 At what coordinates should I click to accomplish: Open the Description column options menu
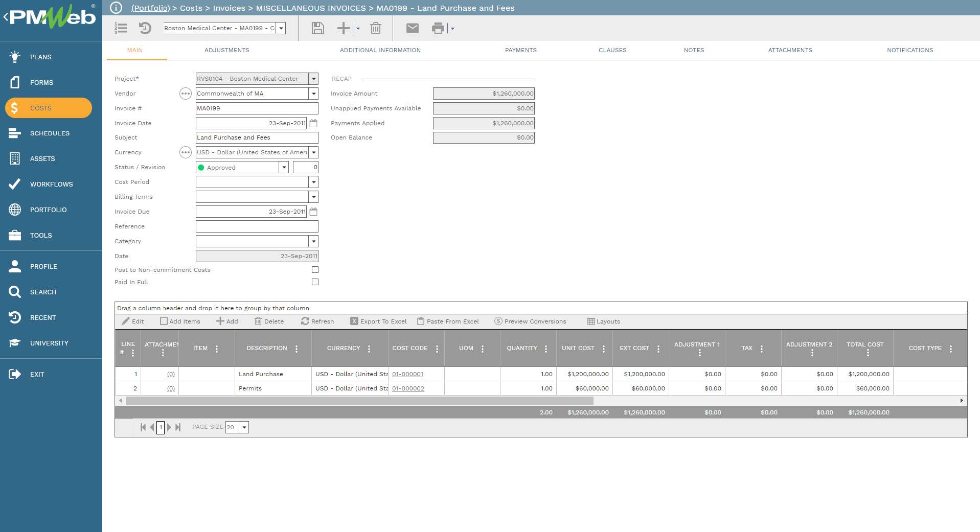[297, 349]
